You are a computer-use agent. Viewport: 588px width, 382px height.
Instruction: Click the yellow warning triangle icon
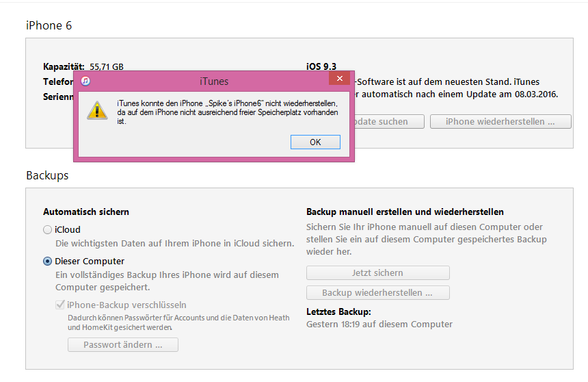pos(97,110)
